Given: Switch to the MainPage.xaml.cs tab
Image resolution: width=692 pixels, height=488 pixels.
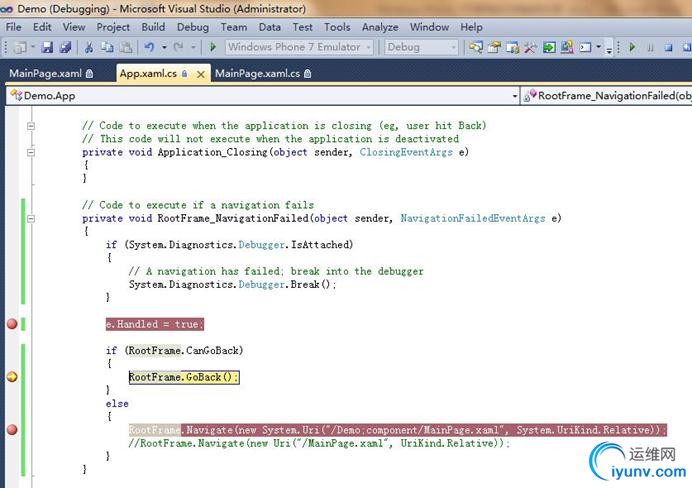Looking at the screenshot, I should (x=257, y=73).
